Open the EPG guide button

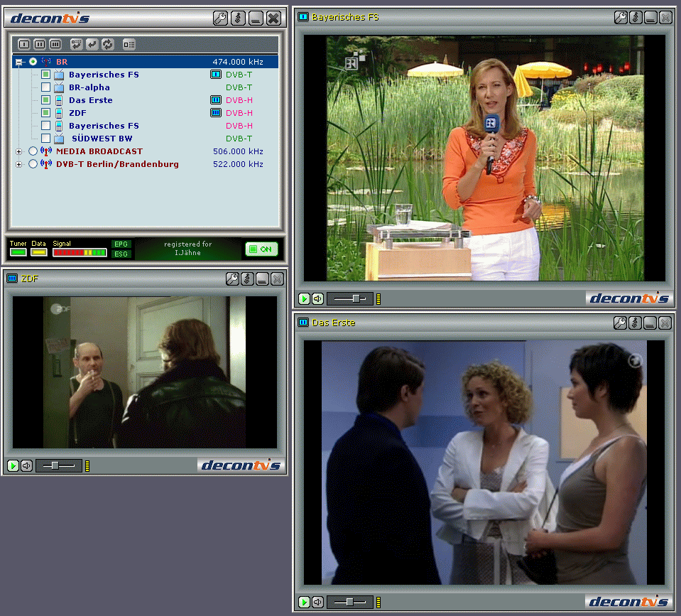tap(121, 244)
